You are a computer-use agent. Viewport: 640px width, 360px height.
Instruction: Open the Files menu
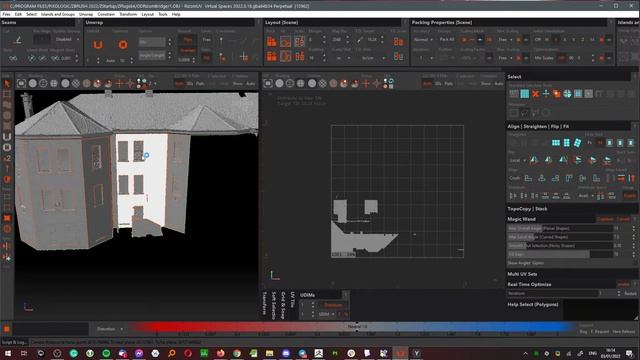coord(7,14)
